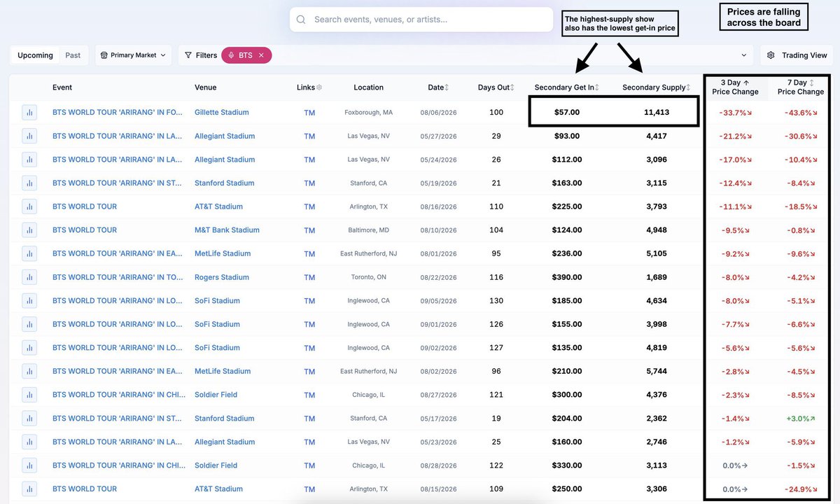Image resolution: width=840 pixels, height=504 pixels.
Task: Expand the filter bar chevron
Action: tap(743, 55)
